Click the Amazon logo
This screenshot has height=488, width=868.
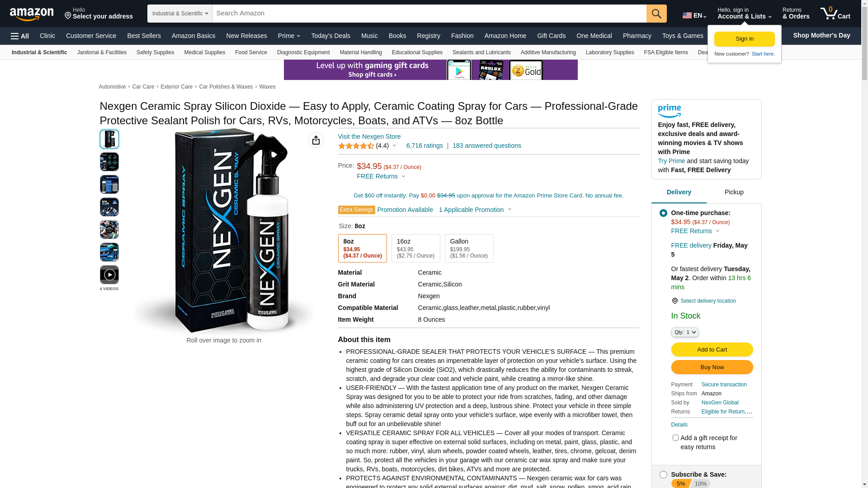(x=32, y=14)
